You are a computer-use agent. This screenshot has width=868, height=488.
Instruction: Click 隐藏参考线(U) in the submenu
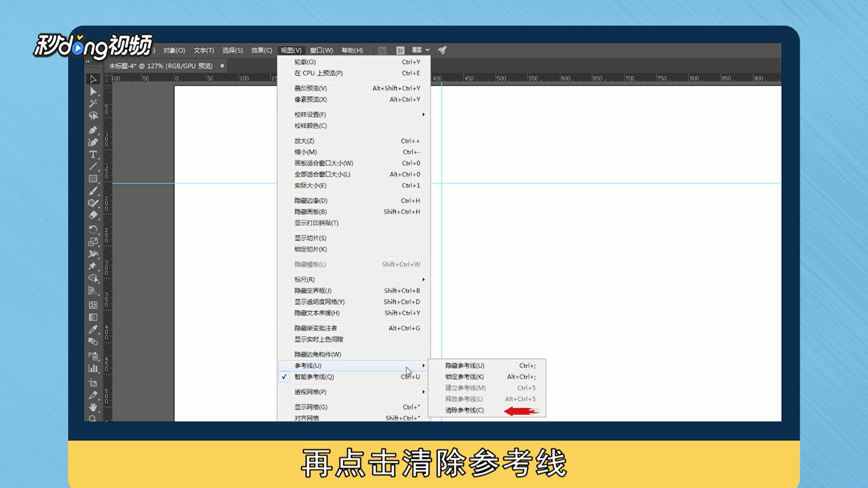487,366
